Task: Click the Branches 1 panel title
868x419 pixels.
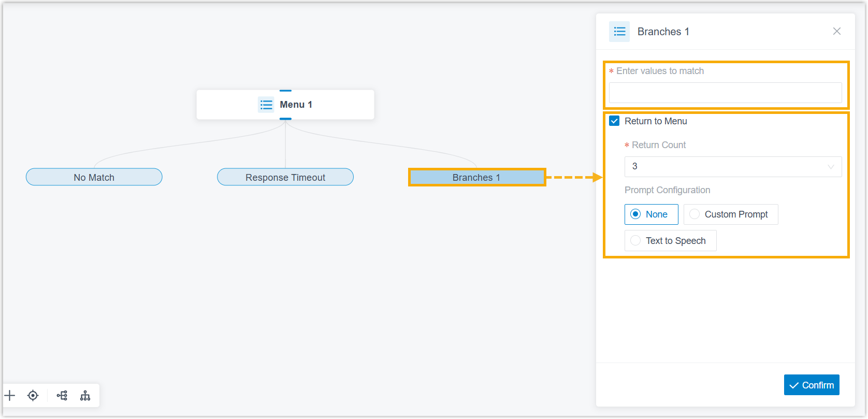Action: tap(663, 32)
